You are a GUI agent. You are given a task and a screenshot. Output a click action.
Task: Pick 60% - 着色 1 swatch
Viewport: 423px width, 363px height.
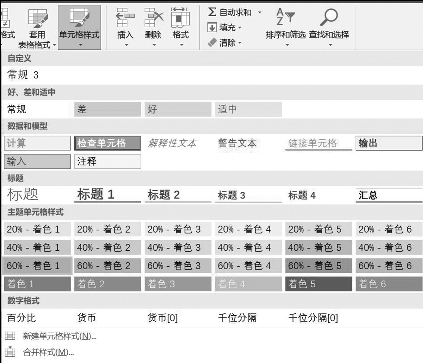coord(37,266)
